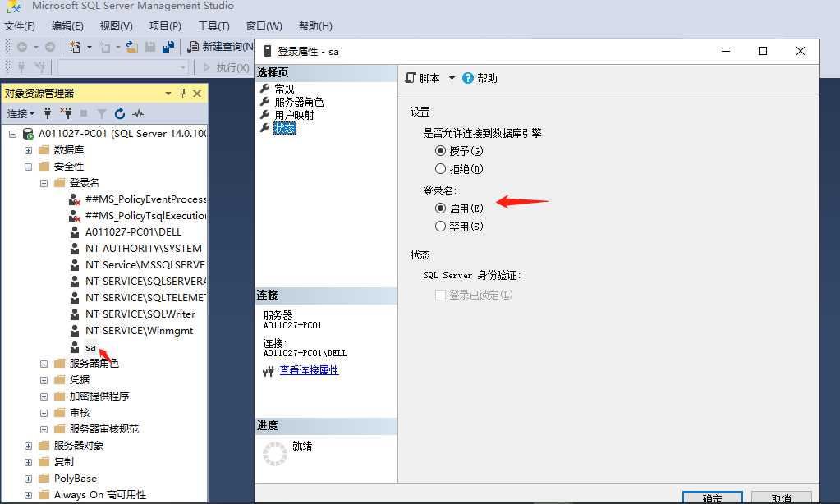
Task: Click the single-disk Save icon
Action: click(x=150, y=47)
